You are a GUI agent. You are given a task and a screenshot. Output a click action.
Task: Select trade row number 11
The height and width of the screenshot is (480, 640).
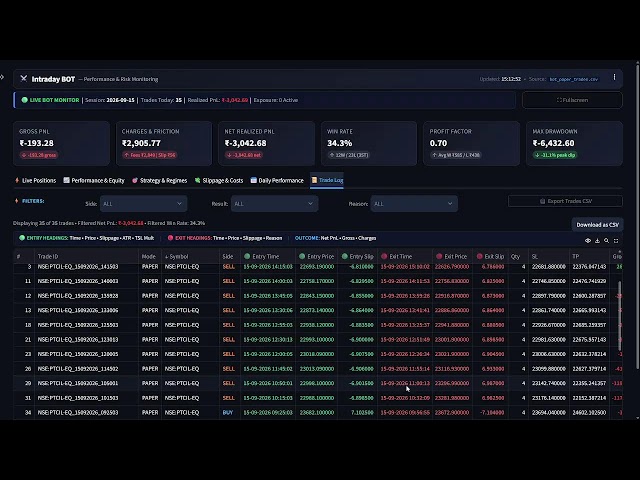click(318, 281)
